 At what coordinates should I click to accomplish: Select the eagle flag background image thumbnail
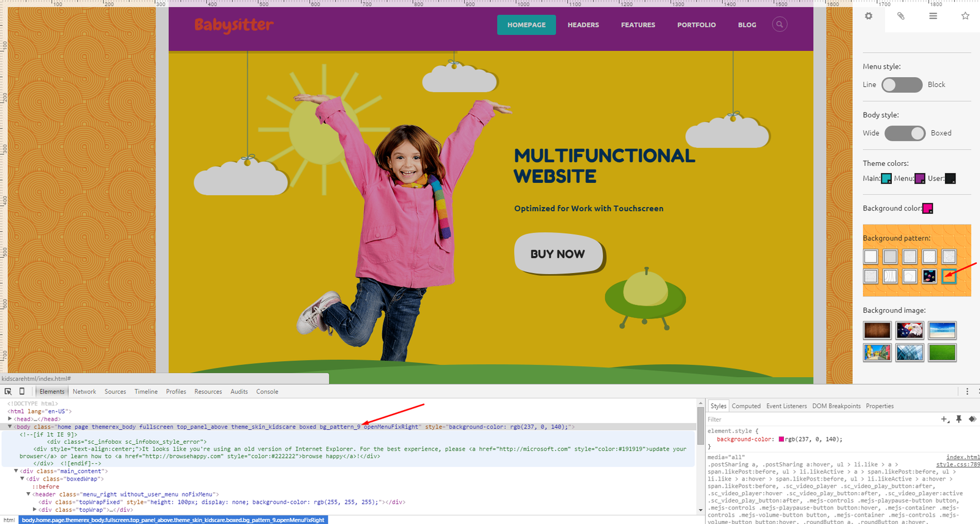click(x=909, y=331)
